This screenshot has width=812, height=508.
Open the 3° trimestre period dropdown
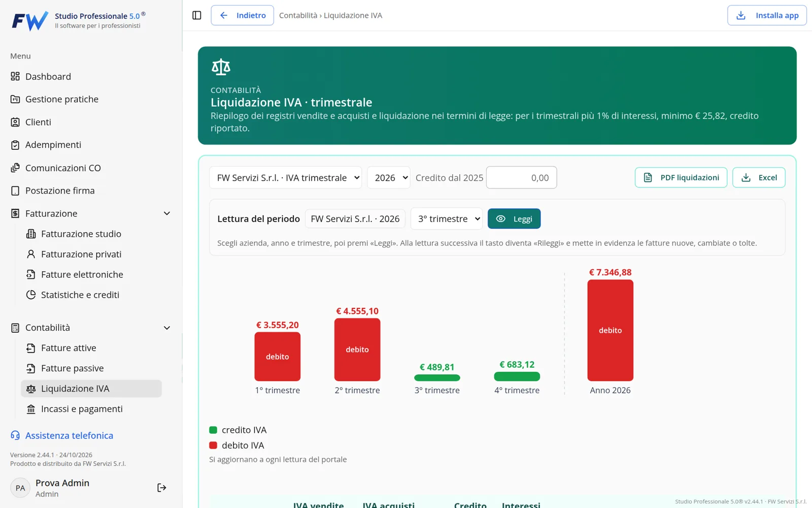tap(447, 219)
